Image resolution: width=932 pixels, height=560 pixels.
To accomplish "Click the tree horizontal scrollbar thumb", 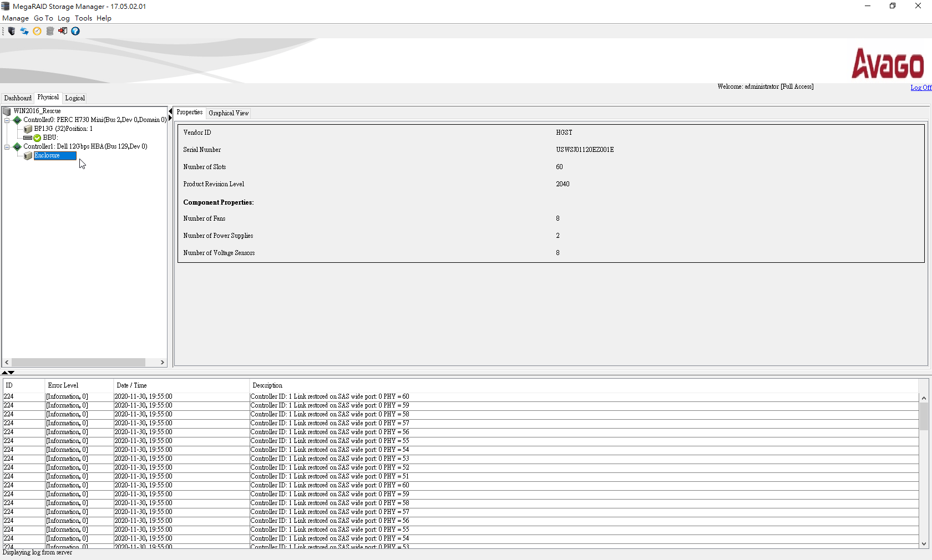I will coord(78,362).
